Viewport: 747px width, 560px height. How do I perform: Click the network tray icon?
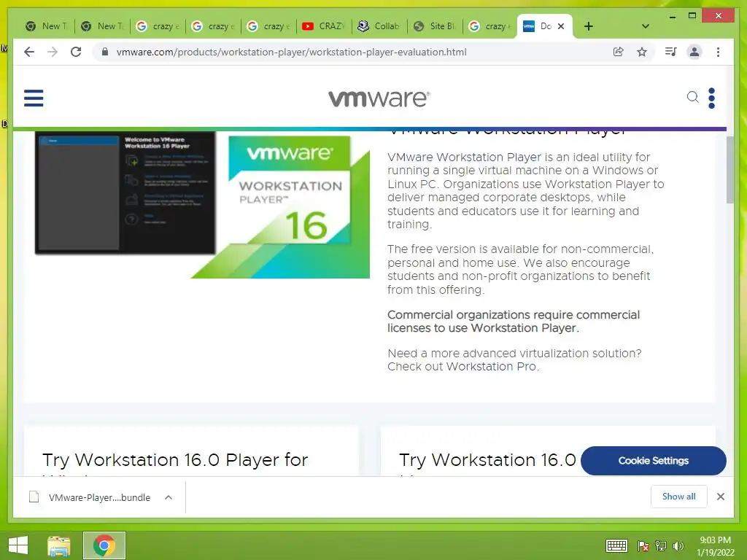(x=661, y=546)
